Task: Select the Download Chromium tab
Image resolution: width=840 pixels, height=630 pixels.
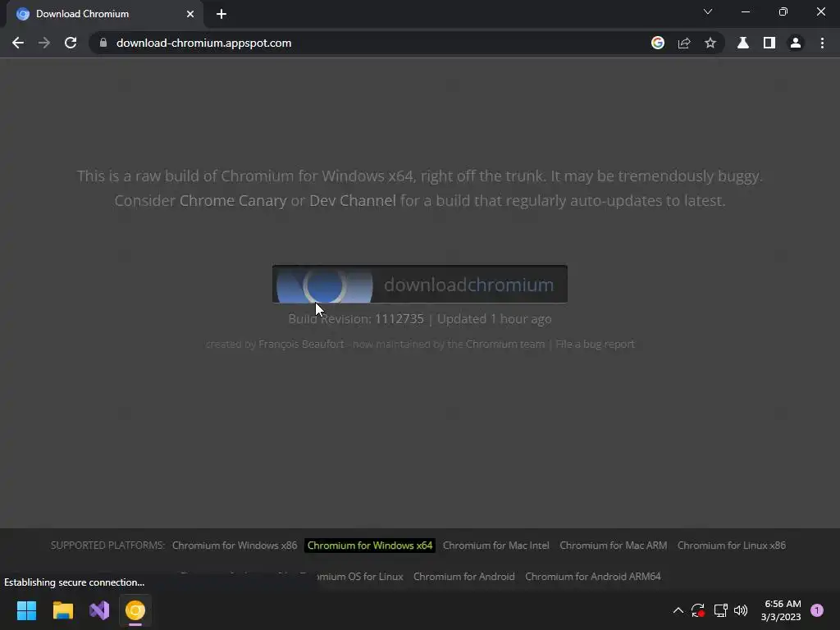Action: pyautogui.click(x=104, y=14)
